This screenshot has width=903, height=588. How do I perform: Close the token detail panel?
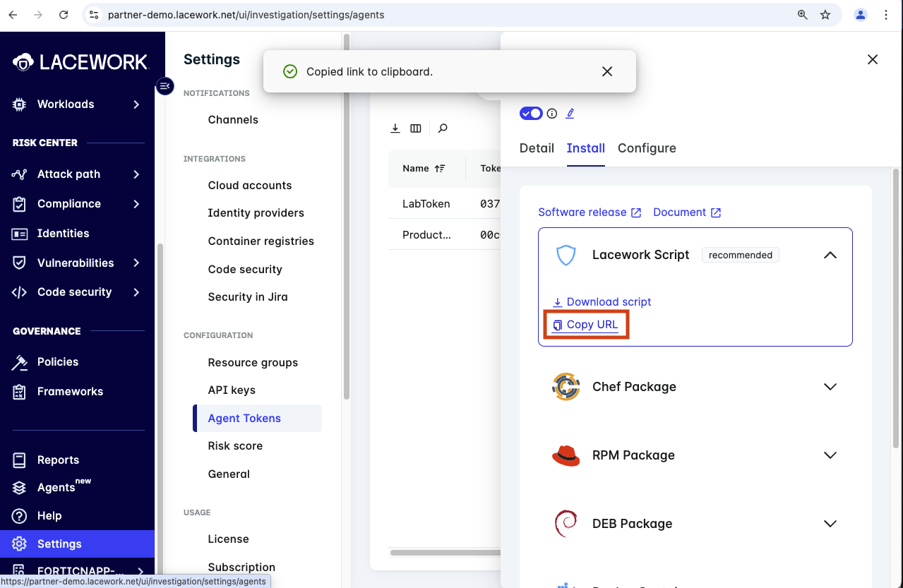pos(873,59)
